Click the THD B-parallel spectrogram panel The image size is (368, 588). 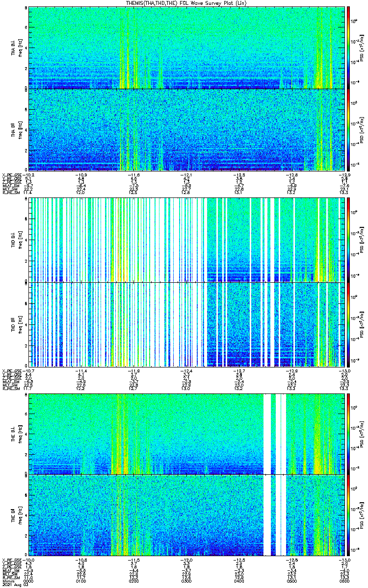[x=186, y=324]
